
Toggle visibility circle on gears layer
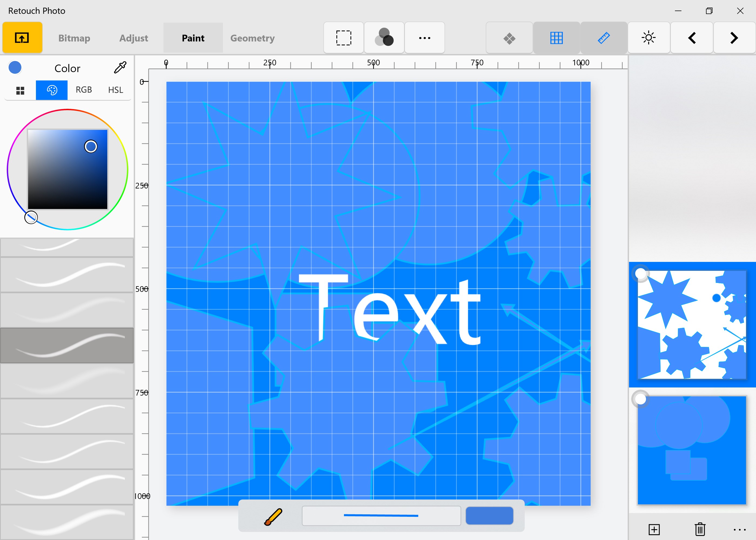(x=640, y=274)
